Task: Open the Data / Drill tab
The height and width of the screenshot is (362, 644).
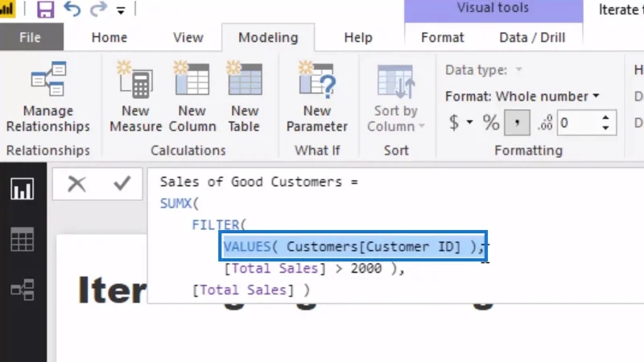Action: pyautogui.click(x=532, y=37)
